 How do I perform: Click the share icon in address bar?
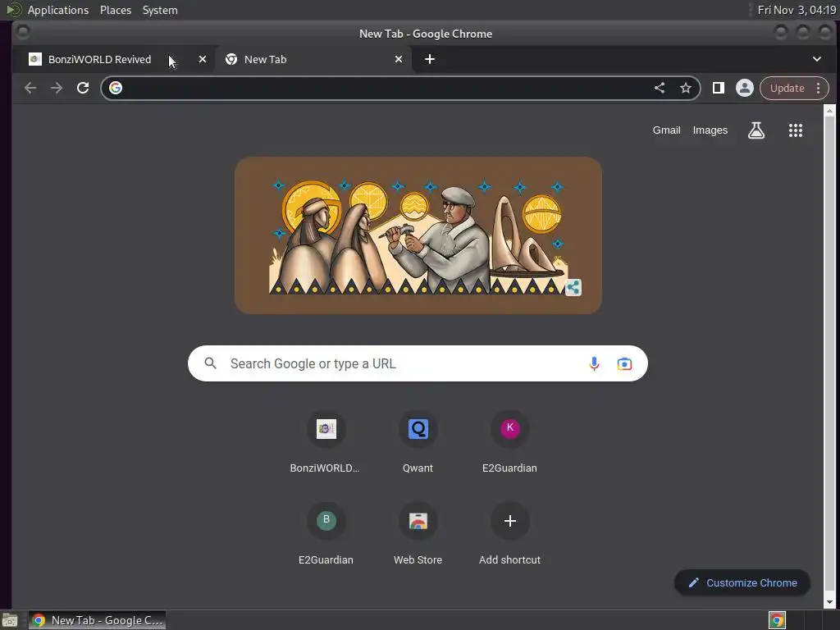click(660, 88)
